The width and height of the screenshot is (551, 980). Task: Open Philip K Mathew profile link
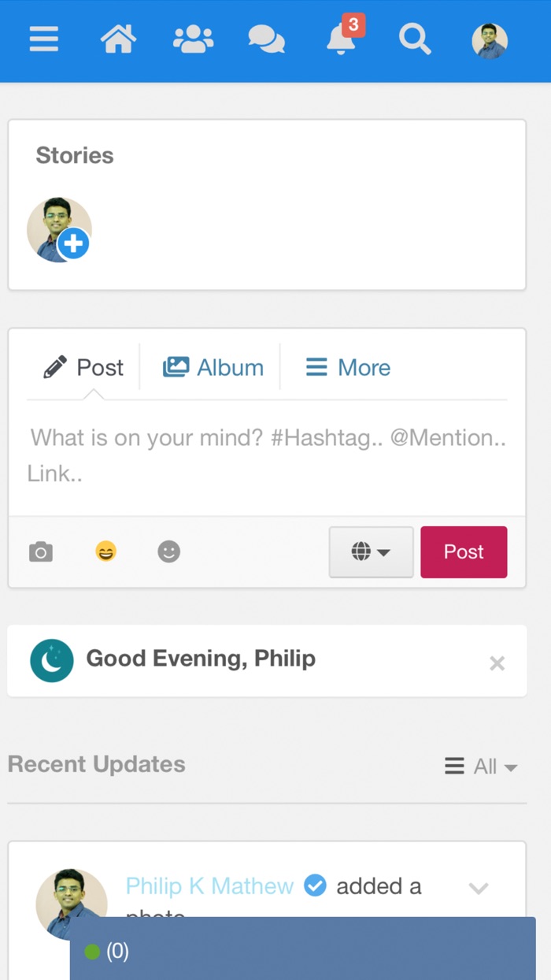(209, 886)
